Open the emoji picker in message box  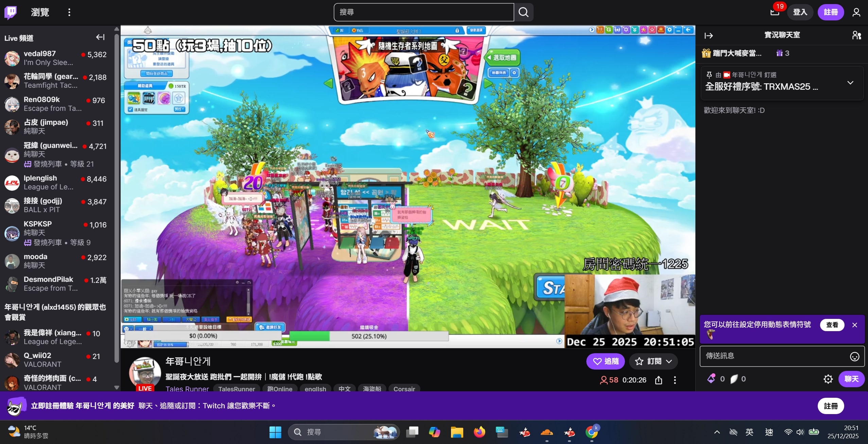click(854, 356)
